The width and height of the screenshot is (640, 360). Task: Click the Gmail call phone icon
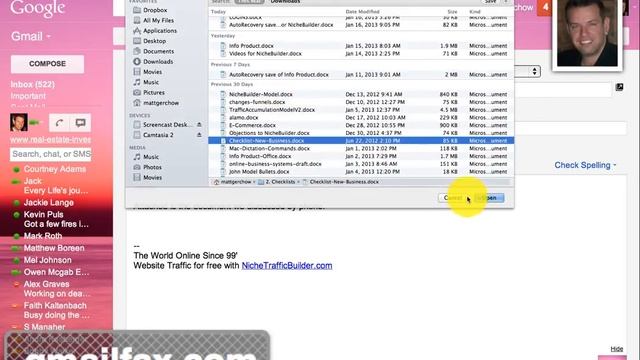[x=59, y=123]
